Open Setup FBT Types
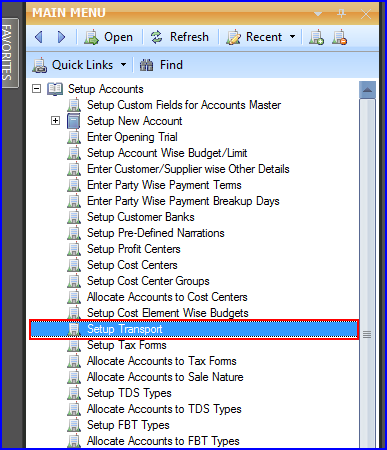 point(128,425)
